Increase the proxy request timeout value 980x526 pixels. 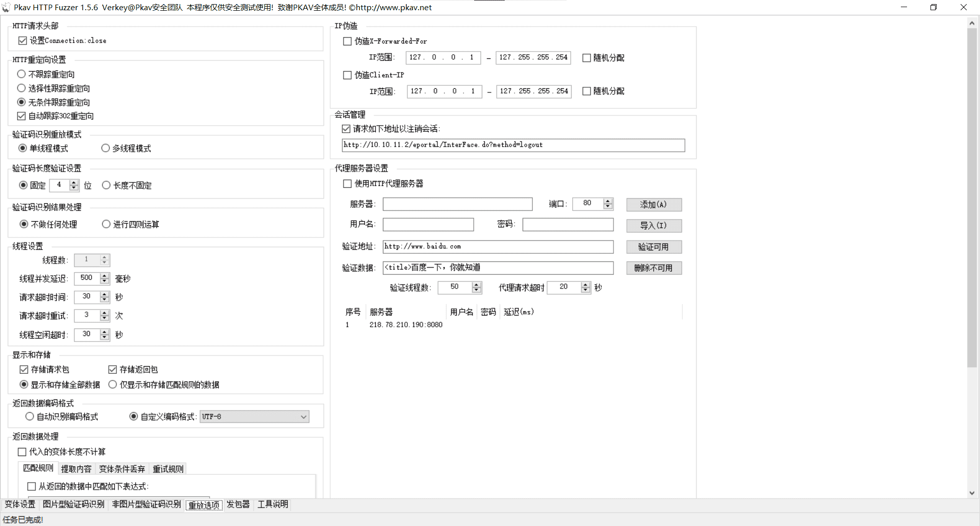(585, 284)
